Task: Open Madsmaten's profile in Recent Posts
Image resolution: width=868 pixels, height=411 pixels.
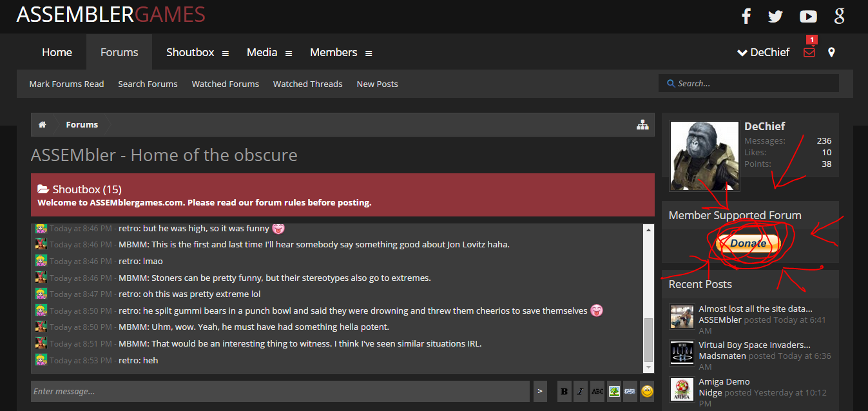Action: pyautogui.click(x=722, y=356)
